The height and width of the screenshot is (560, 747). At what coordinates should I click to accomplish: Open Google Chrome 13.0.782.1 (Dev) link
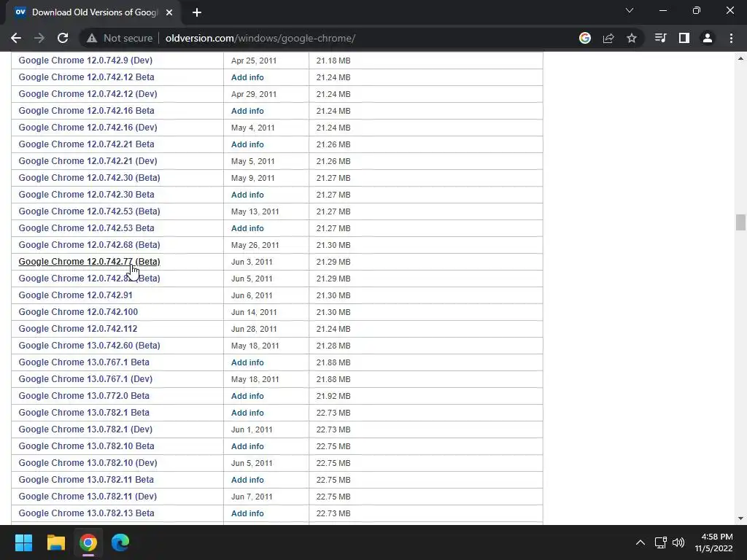pos(85,429)
